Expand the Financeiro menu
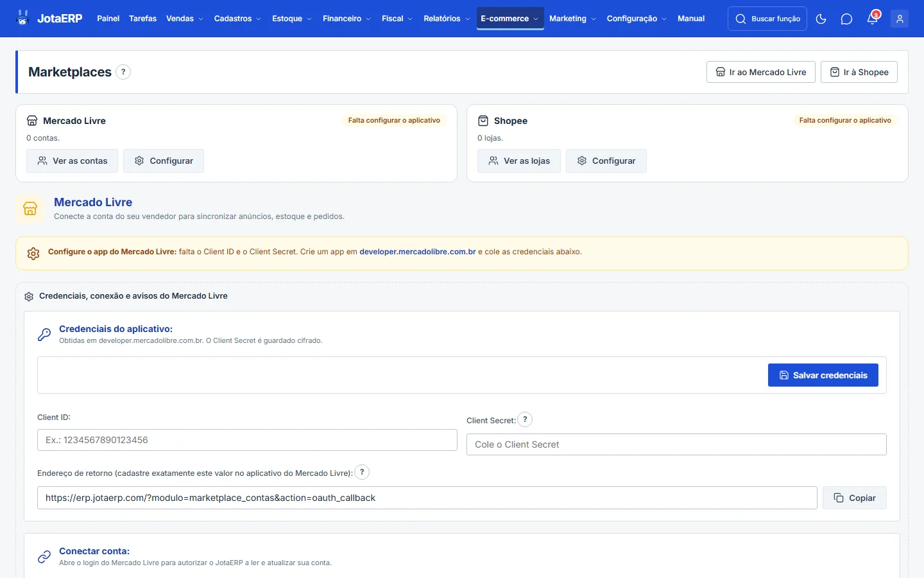 (x=346, y=19)
